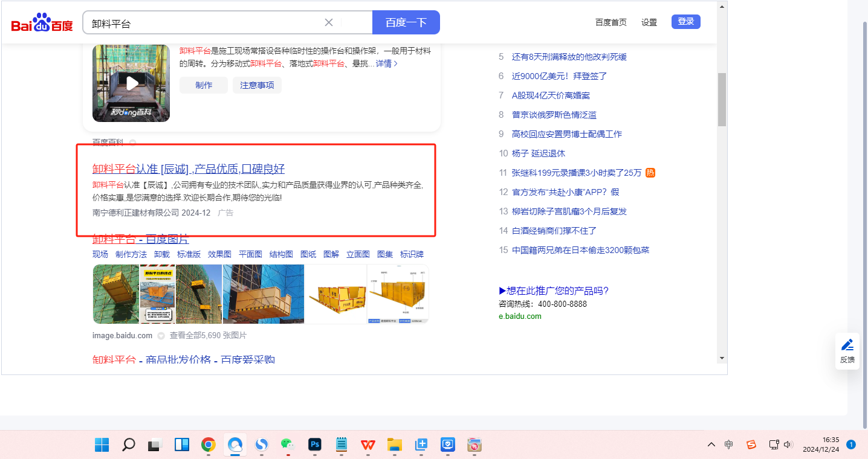Open Photoshop from the taskbar
Screen dimensions: 868x459
(x=314, y=445)
